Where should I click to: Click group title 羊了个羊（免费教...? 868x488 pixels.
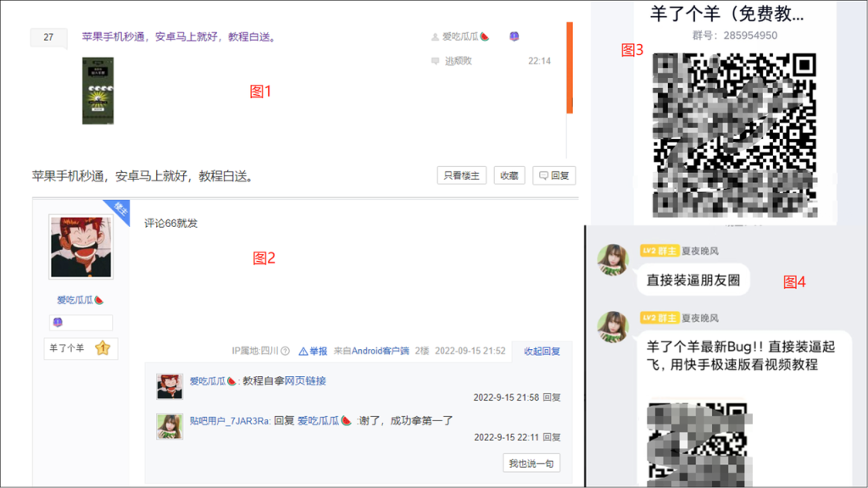[726, 14]
